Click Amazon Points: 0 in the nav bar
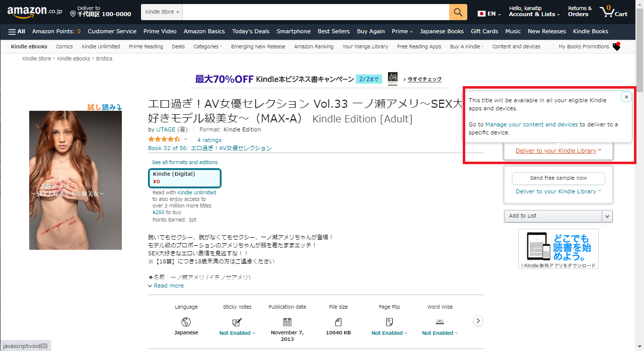This screenshot has height=351, width=644. pyautogui.click(x=56, y=31)
